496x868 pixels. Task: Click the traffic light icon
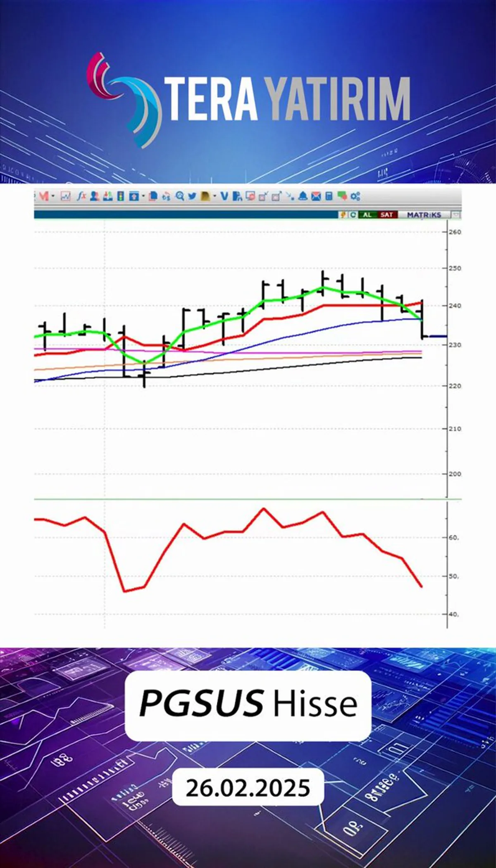pyautogui.click(x=120, y=196)
